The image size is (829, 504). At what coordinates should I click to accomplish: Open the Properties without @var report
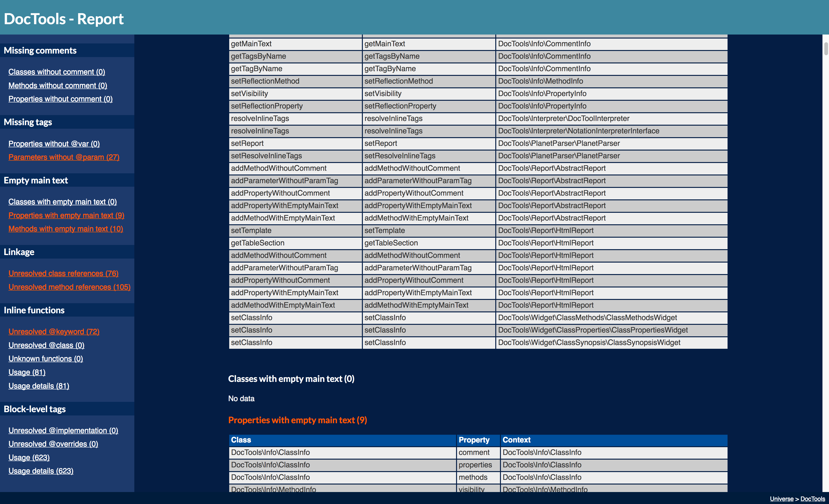pyautogui.click(x=54, y=144)
